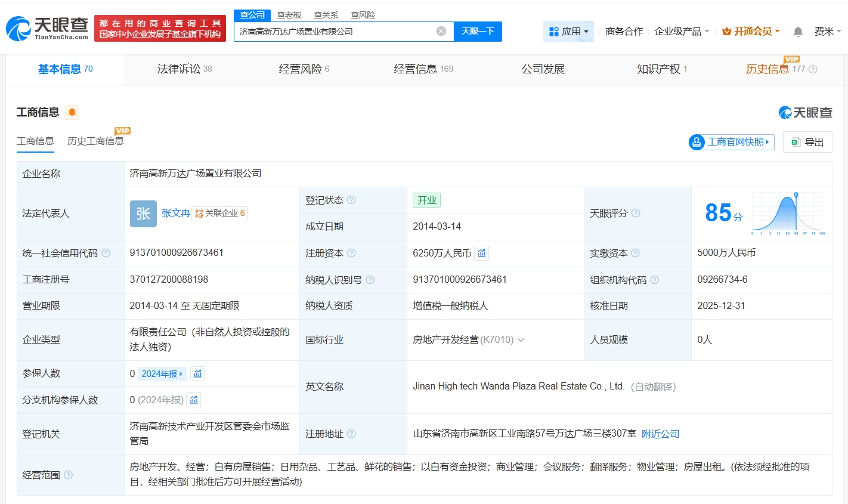Click the alert bell beside 工商信息 heading

point(72,112)
